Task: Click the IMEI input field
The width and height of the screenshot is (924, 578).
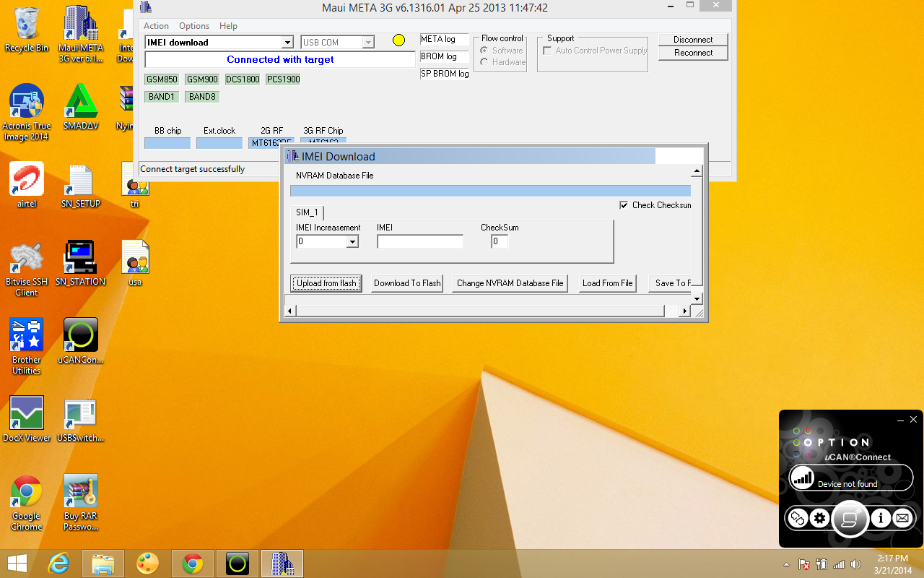Action: pos(420,242)
